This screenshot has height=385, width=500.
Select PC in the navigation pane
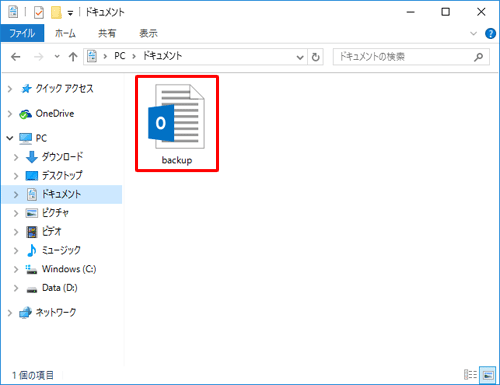tap(41, 138)
